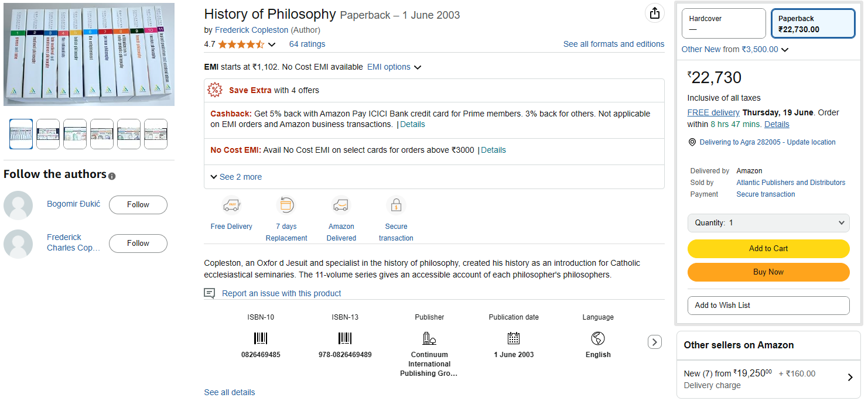Click the info icon next to Follow the authors
This screenshot has height=401, width=868.
(x=112, y=176)
